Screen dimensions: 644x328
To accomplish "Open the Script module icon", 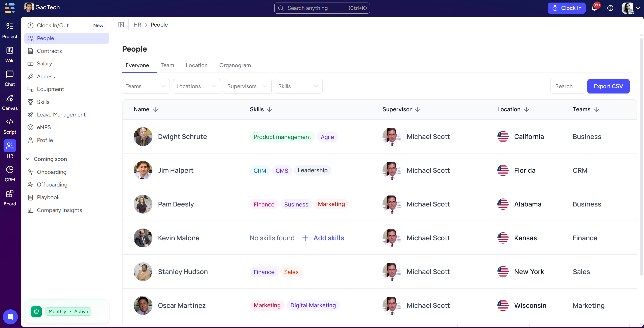I will [x=10, y=122].
